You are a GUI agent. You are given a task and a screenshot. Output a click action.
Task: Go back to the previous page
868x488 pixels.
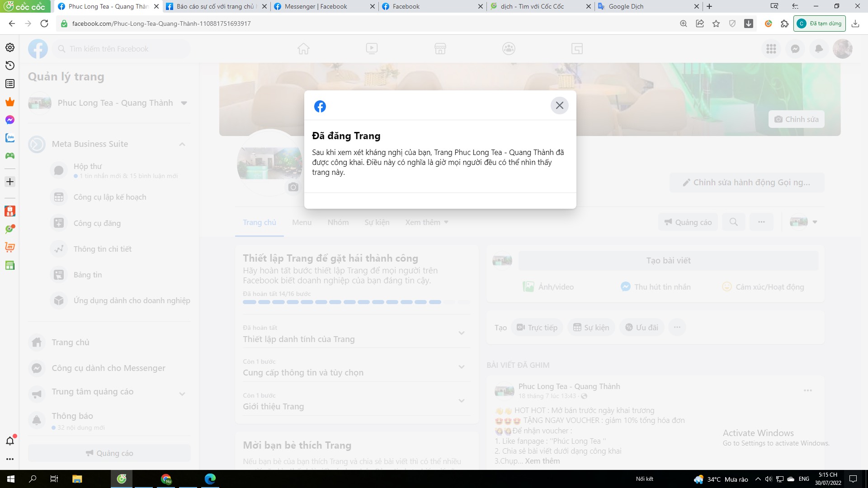tap(12, 23)
